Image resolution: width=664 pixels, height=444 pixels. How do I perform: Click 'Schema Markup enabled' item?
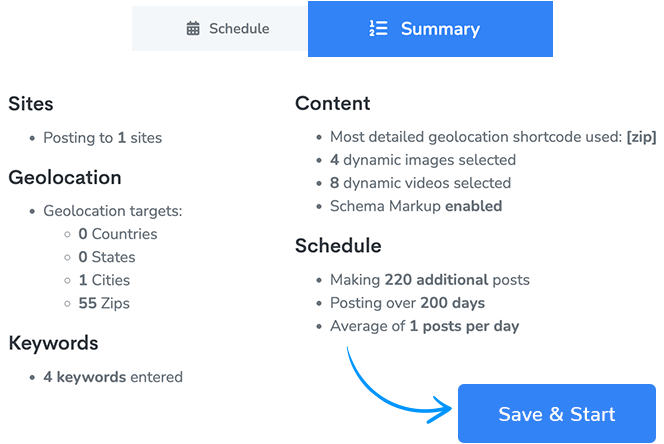(416, 206)
